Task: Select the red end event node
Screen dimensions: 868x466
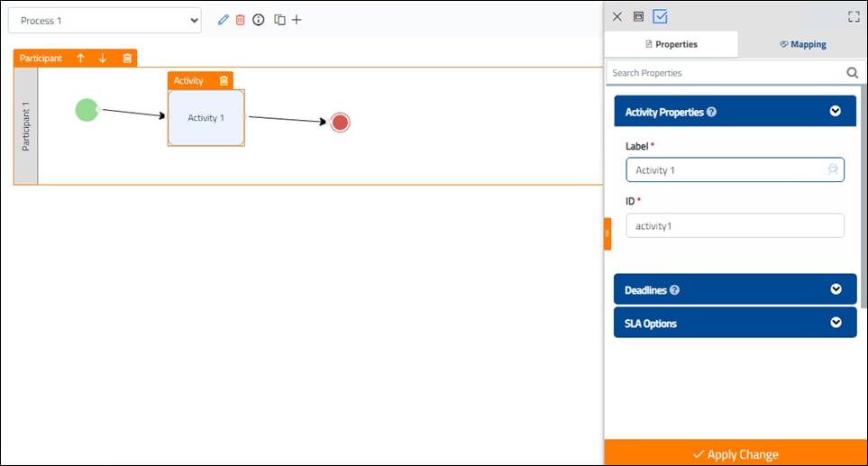Action: 340,123
